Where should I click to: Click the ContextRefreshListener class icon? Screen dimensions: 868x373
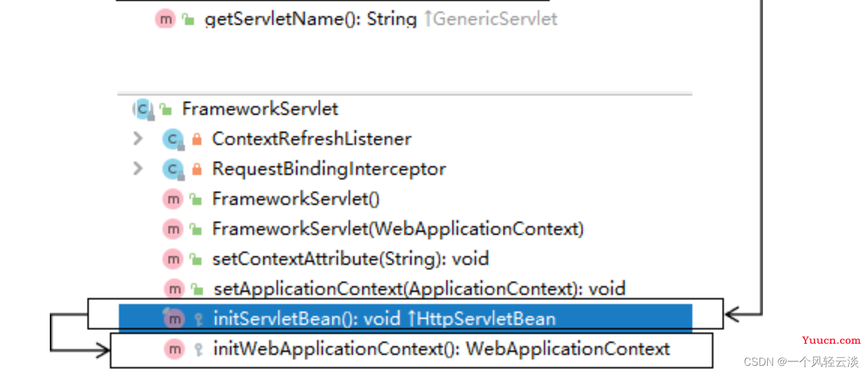[173, 139]
